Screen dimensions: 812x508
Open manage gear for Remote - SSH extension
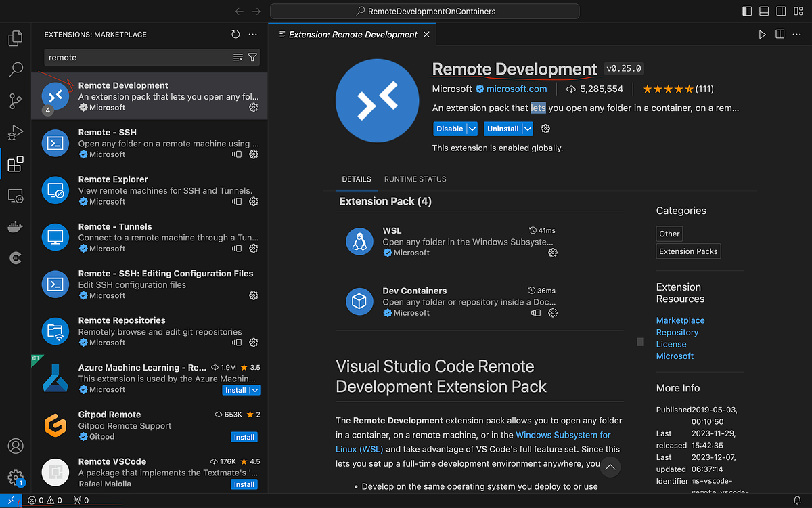point(254,154)
